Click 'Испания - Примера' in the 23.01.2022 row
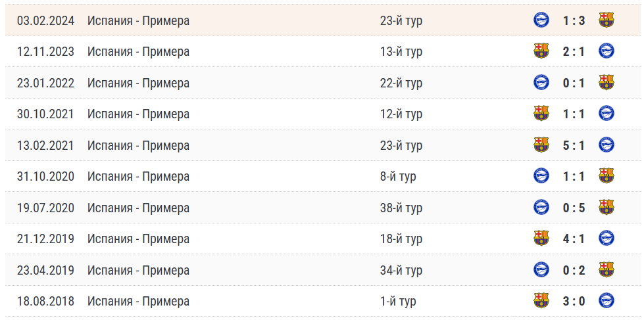The height and width of the screenshot is (320, 644). [x=138, y=83]
